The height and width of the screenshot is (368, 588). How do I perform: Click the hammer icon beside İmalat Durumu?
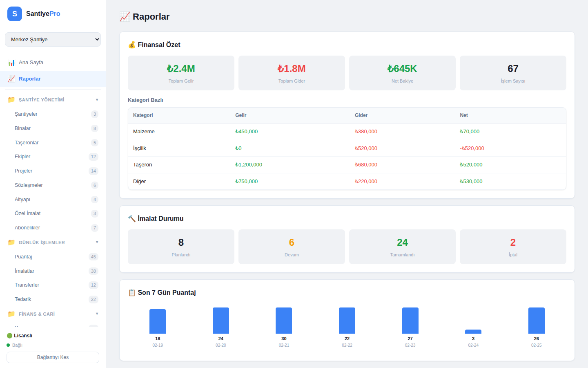[x=131, y=218]
